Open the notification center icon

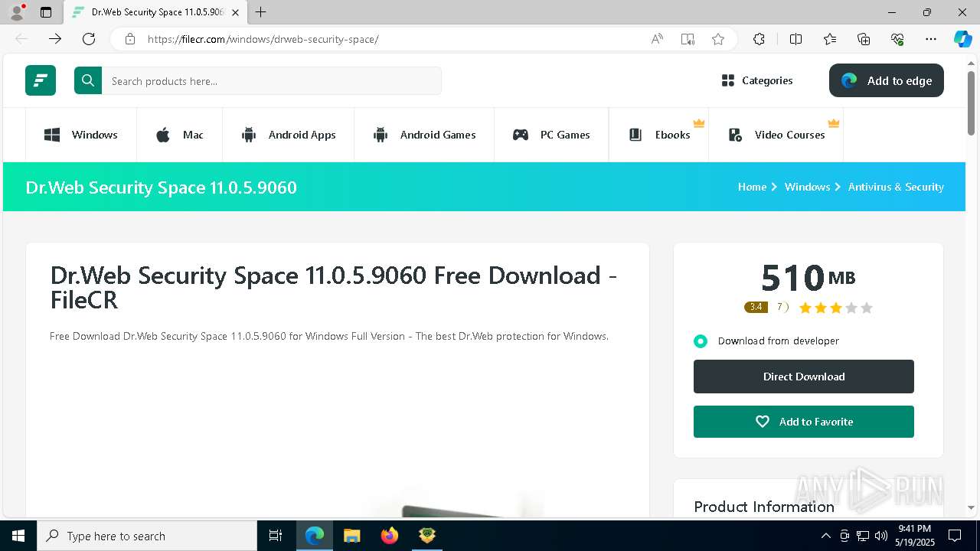point(955,536)
